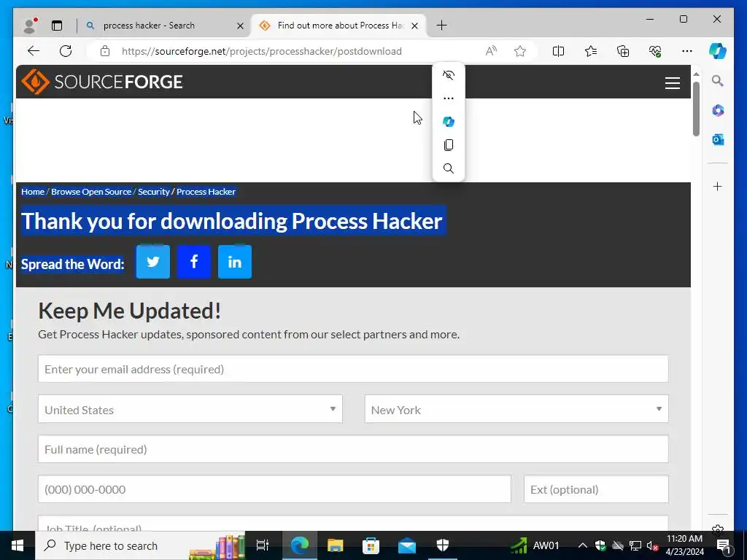Open the Favorites list icon
Image resolution: width=747 pixels, height=560 pixels.
tap(591, 51)
